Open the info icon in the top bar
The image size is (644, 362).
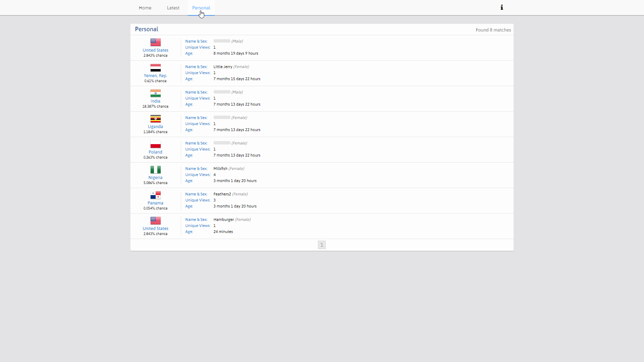[x=502, y=7]
